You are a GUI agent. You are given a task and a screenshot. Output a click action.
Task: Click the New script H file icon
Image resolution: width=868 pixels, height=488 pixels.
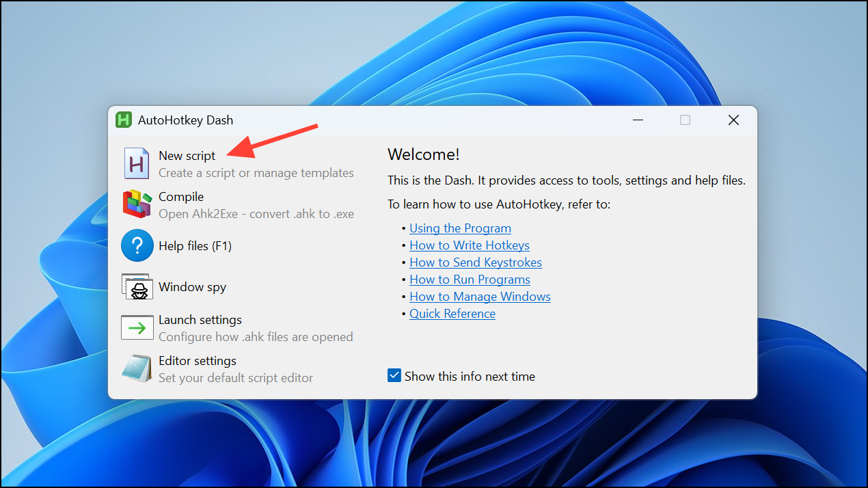coord(136,163)
